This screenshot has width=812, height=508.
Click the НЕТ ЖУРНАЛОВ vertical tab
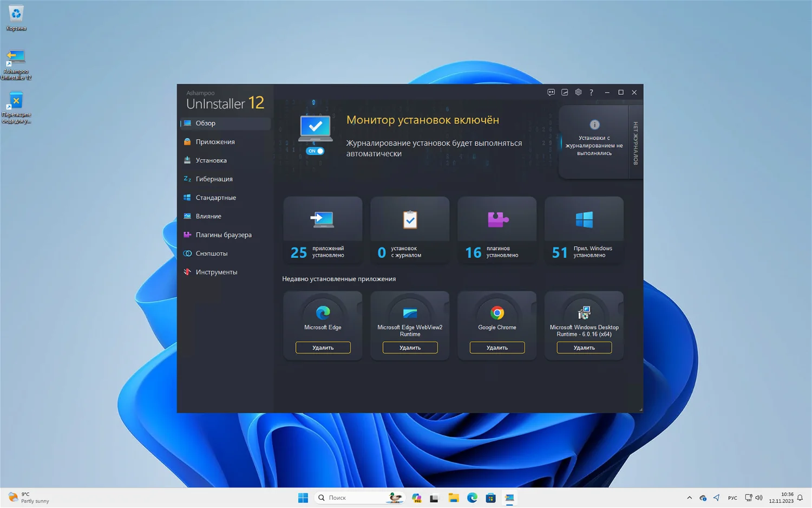pos(636,142)
